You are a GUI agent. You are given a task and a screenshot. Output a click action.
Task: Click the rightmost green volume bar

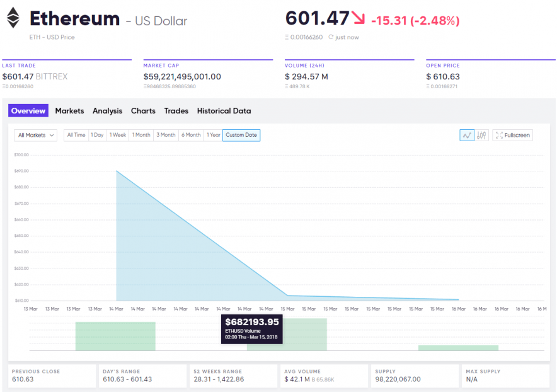pos(458,347)
